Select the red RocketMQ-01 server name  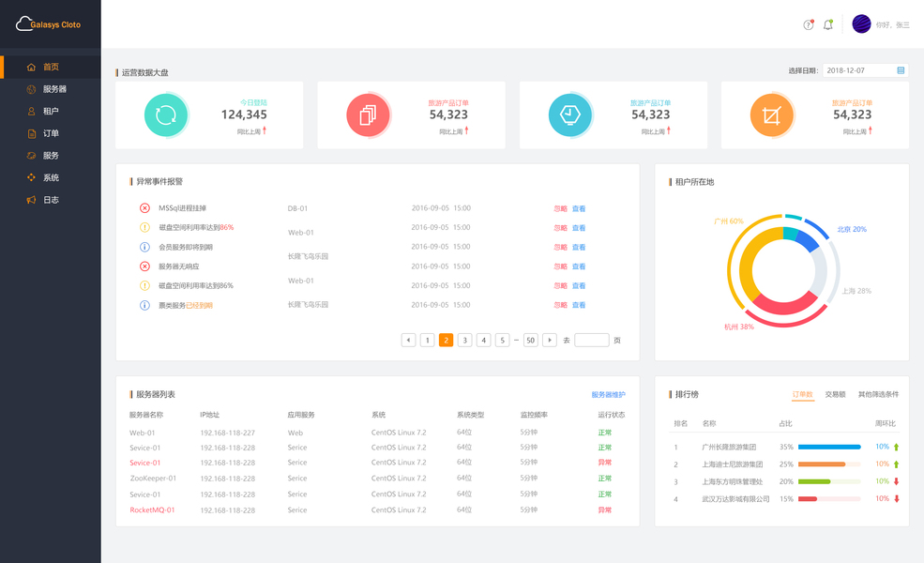[x=152, y=510]
